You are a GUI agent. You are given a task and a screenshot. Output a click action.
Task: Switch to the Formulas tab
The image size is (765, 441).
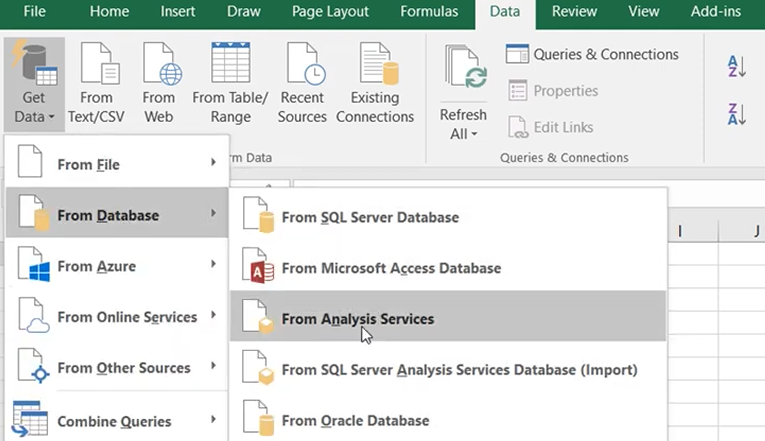click(429, 12)
